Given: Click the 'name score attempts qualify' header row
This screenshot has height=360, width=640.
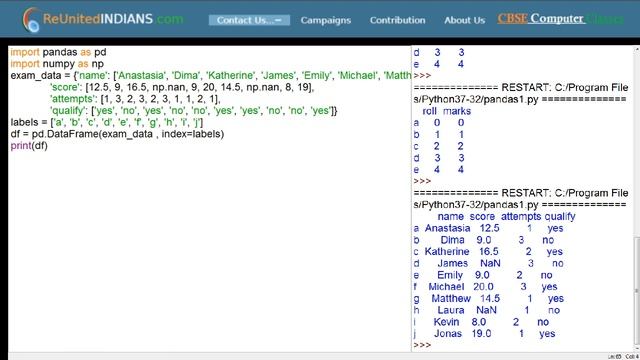Looking at the screenshot, I should pyautogui.click(x=506, y=216).
